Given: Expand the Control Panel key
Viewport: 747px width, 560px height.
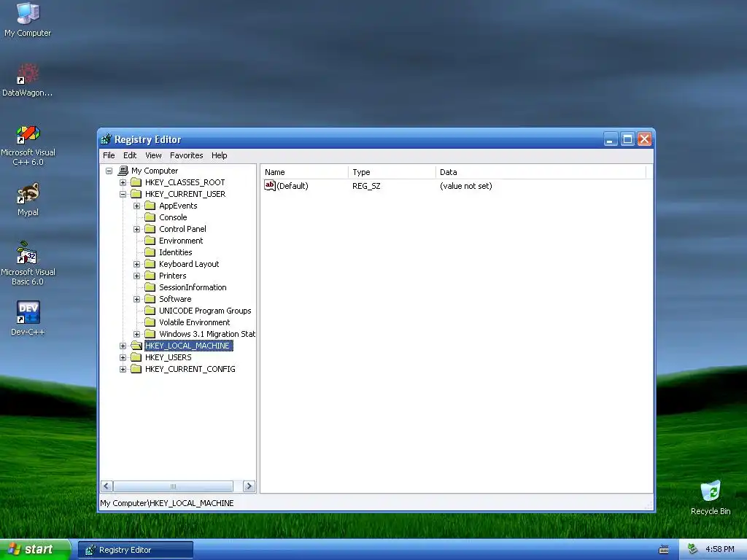Looking at the screenshot, I should [136, 229].
